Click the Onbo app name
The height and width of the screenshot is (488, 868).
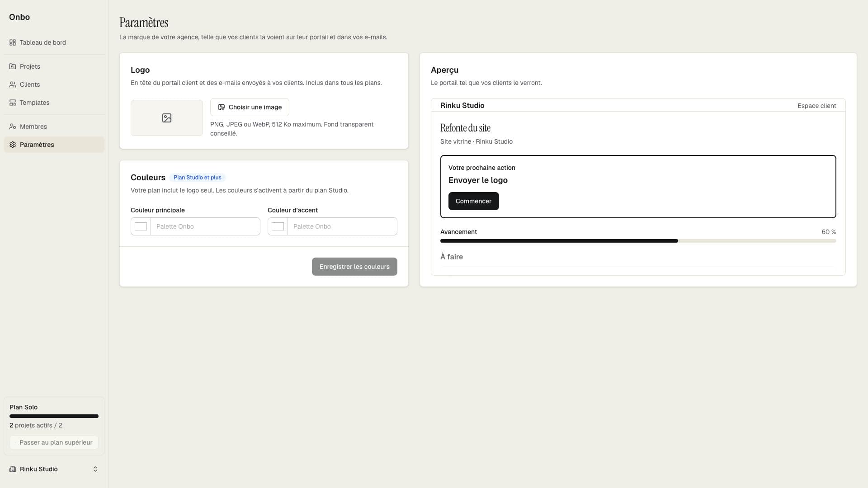19,17
